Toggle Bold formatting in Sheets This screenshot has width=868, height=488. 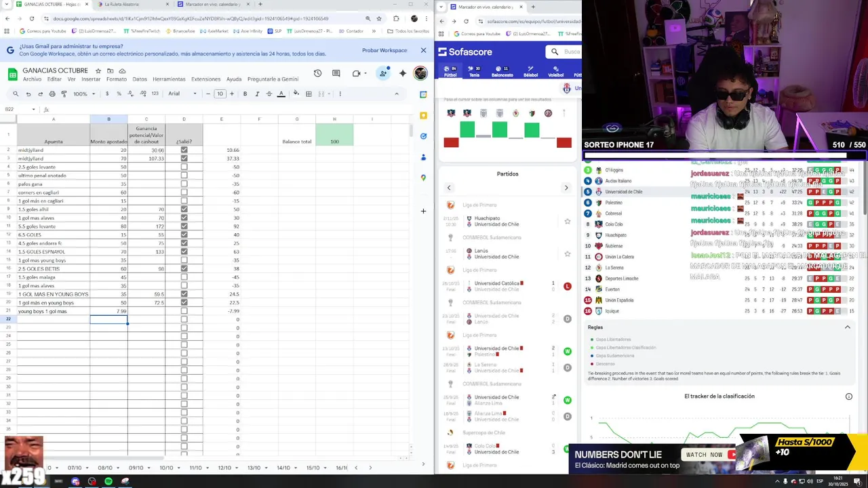pyautogui.click(x=245, y=94)
